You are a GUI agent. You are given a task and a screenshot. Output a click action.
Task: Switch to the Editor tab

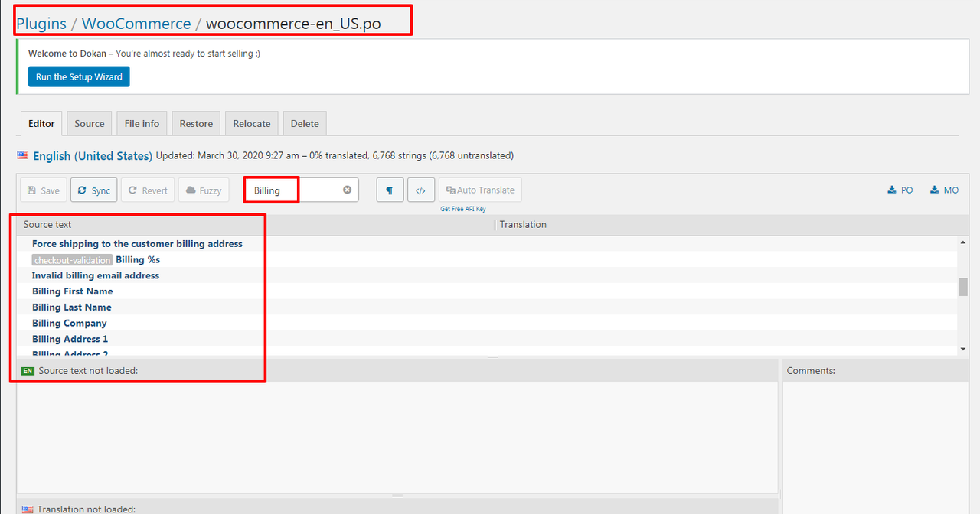[x=41, y=123]
